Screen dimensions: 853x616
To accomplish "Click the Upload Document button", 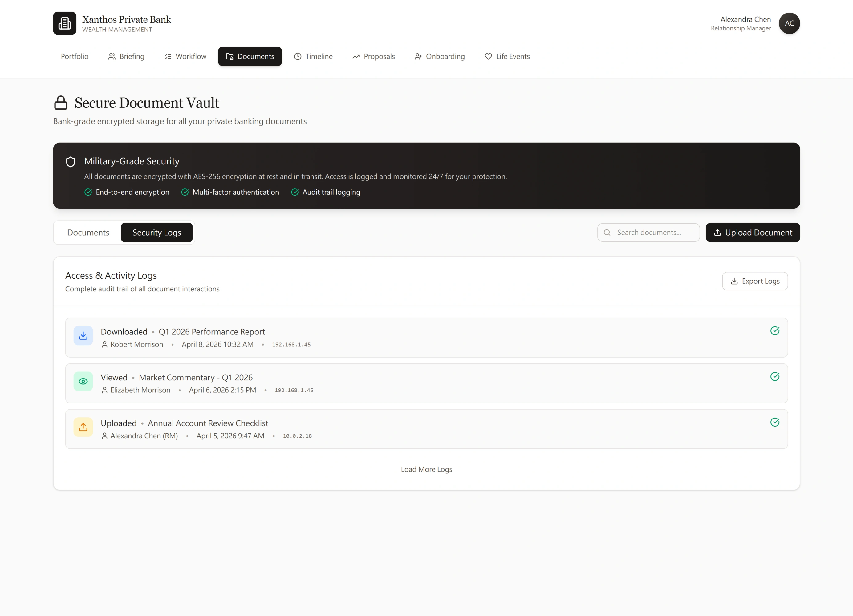I will [753, 233].
